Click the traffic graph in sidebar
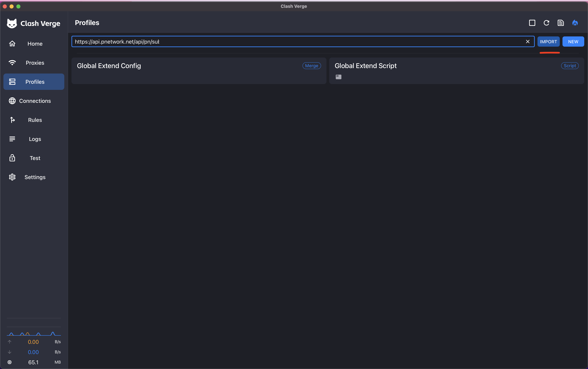Viewport: 588px width, 369px height. click(34, 333)
